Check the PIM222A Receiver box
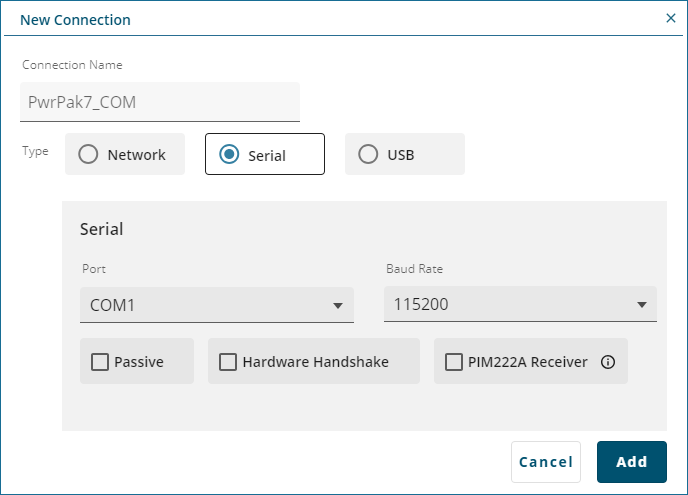Image resolution: width=688 pixels, height=495 pixels. (454, 362)
